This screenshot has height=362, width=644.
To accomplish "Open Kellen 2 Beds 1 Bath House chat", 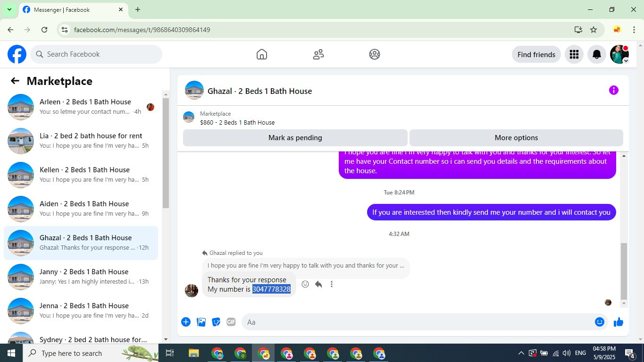I will 81,175.
